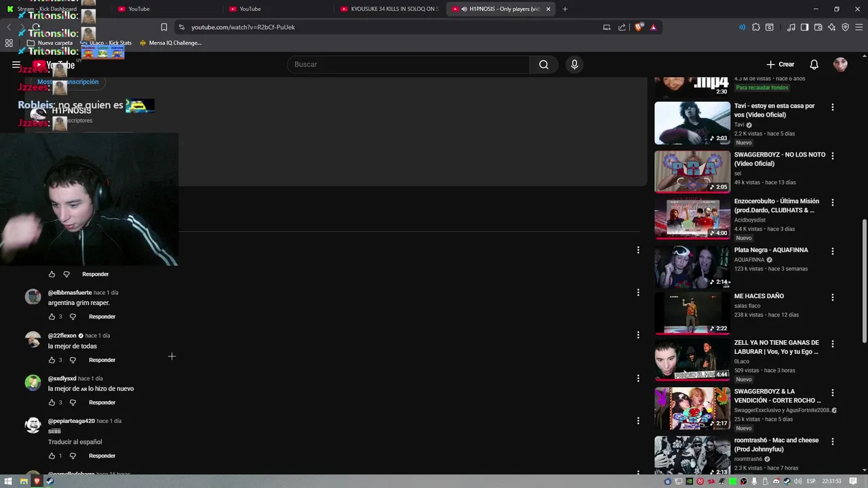Open options for Tavi video suggestion
This screenshot has height=488, width=868.
point(833,107)
